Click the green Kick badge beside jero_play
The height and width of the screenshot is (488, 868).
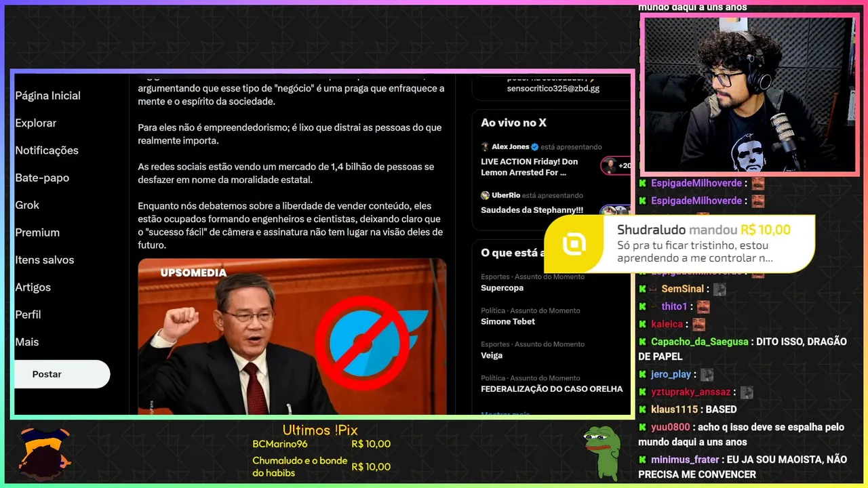coord(643,374)
